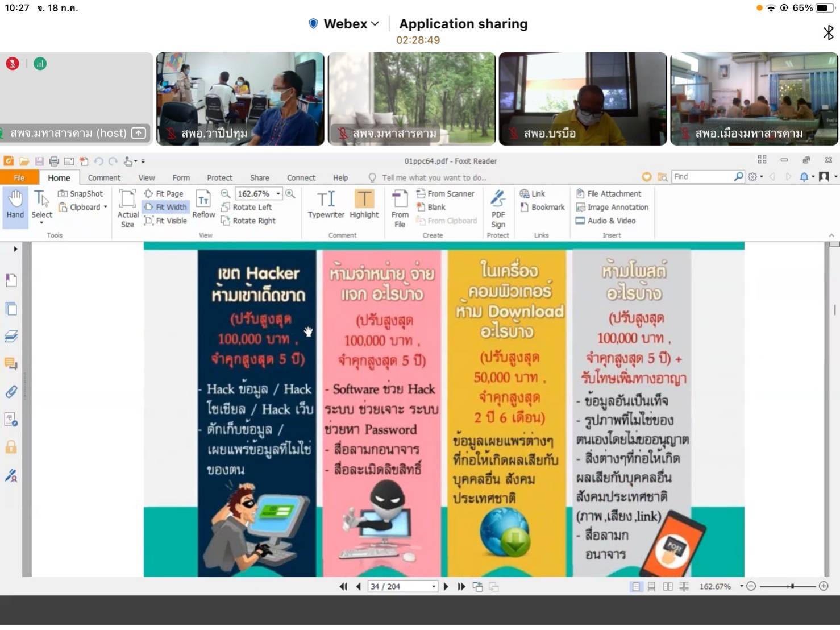Create a PDF using From File
This screenshot has height=630, width=840.
400,209
